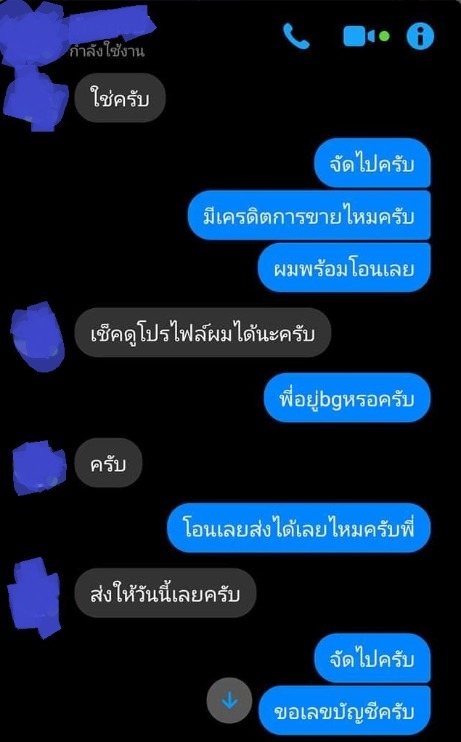Select the received message ใช่ครับ

(120, 98)
